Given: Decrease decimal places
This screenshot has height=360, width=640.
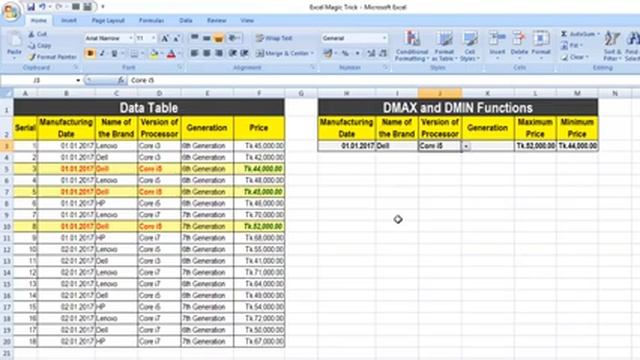Looking at the screenshot, I should tap(383, 53).
